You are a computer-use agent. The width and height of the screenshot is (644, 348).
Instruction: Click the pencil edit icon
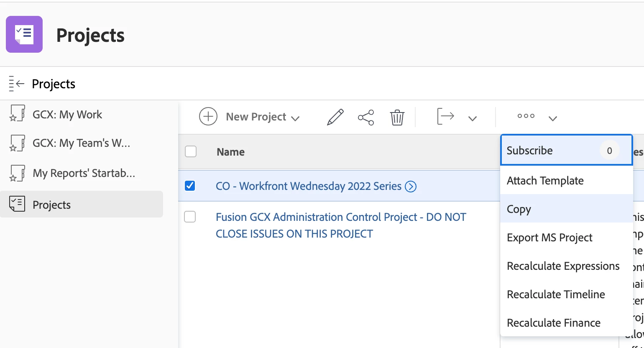pyautogui.click(x=335, y=117)
